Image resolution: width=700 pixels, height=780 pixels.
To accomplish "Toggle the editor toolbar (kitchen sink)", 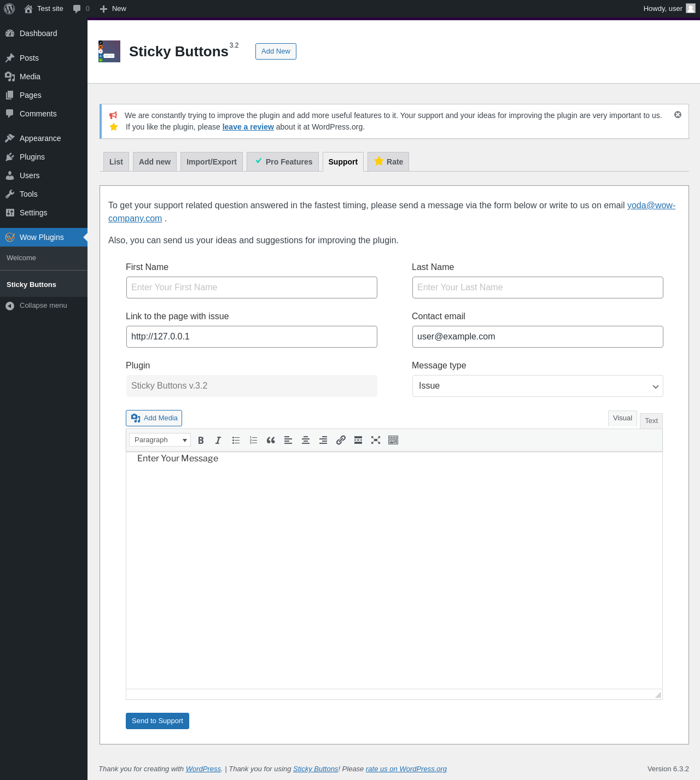I will pyautogui.click(x=393, y=440).
